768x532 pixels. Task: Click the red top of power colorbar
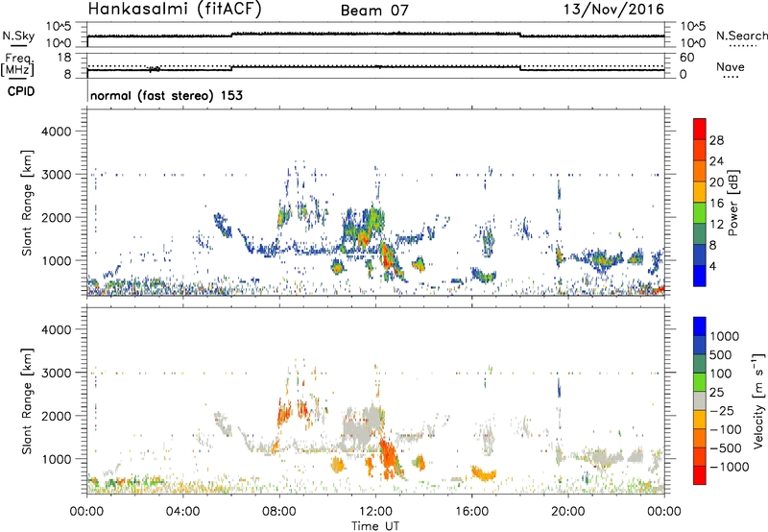point(700,129)
